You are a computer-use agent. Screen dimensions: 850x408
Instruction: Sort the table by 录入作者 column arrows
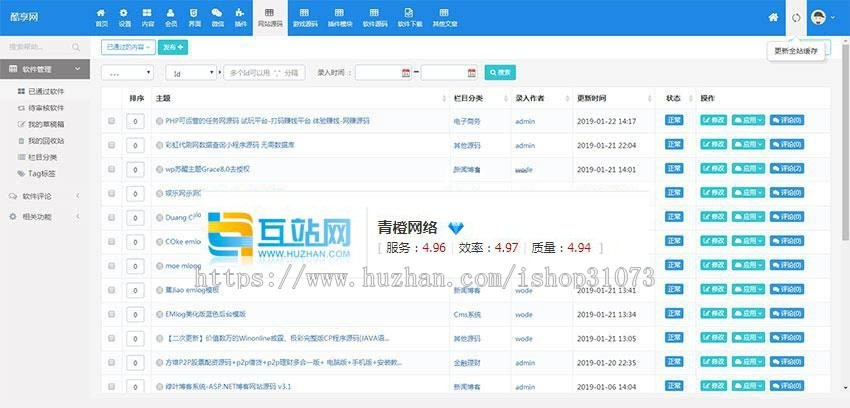point(568,99)
